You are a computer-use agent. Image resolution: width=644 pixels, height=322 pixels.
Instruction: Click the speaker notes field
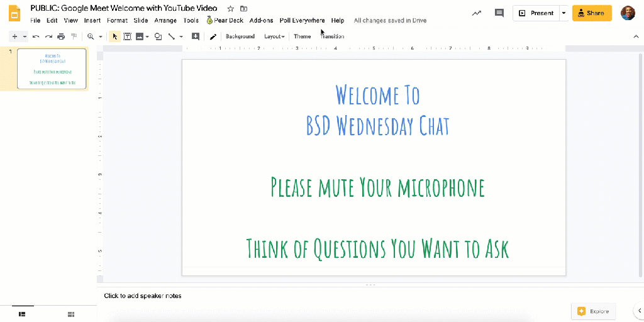143,296
